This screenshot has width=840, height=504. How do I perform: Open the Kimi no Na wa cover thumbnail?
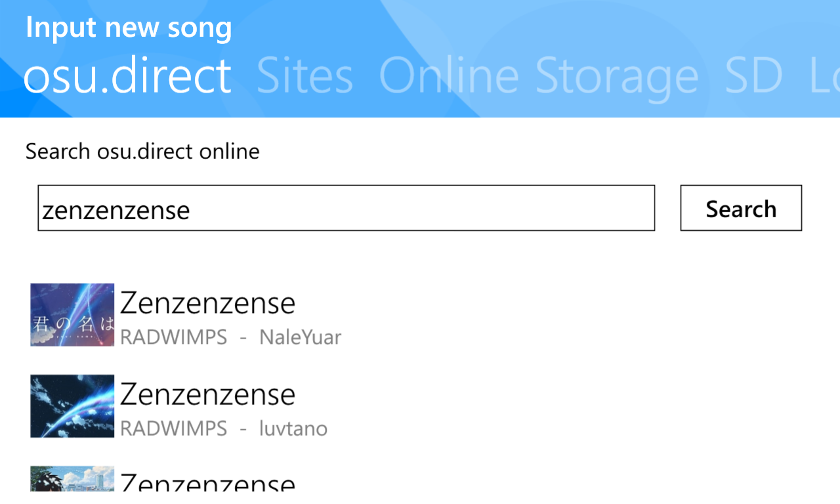pos(72,314)
